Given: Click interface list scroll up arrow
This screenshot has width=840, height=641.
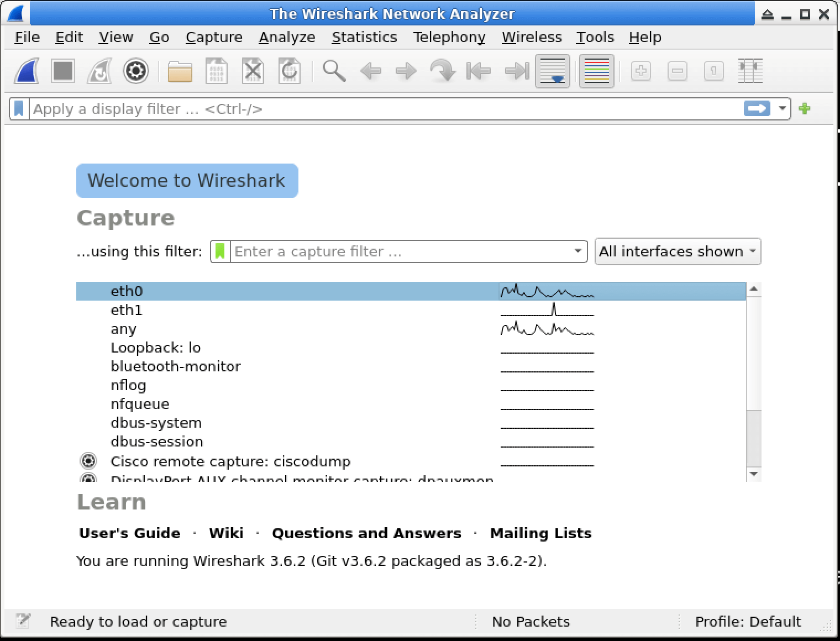Looking at the screenshot, I should [x=754, y=289].
